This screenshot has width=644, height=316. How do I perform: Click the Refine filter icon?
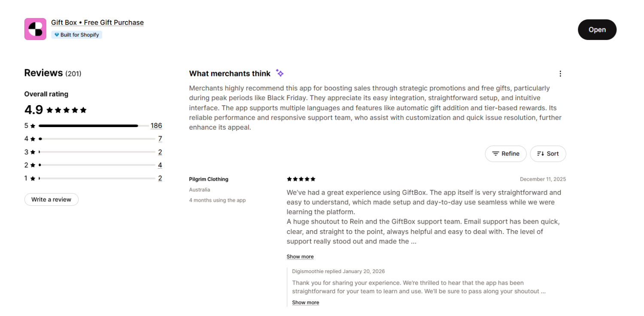pyautogui.click(x=497, y=154)
